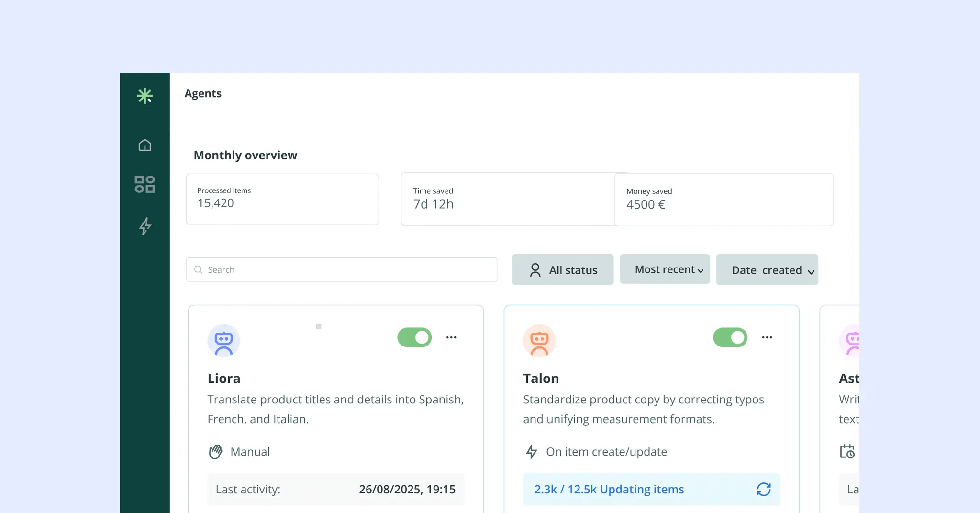Click the Agents page title
Viewport: 980px width, 513px height.
[203, 93]
